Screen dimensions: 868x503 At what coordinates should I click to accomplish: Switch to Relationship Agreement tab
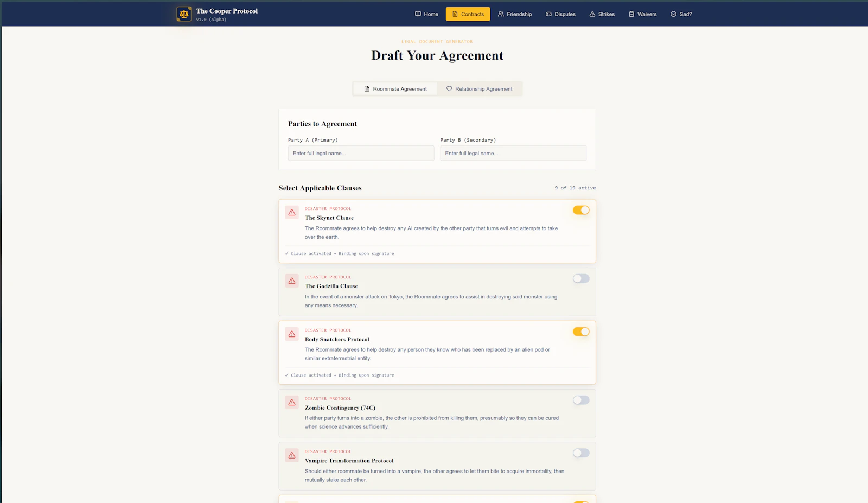pos(480,89)
